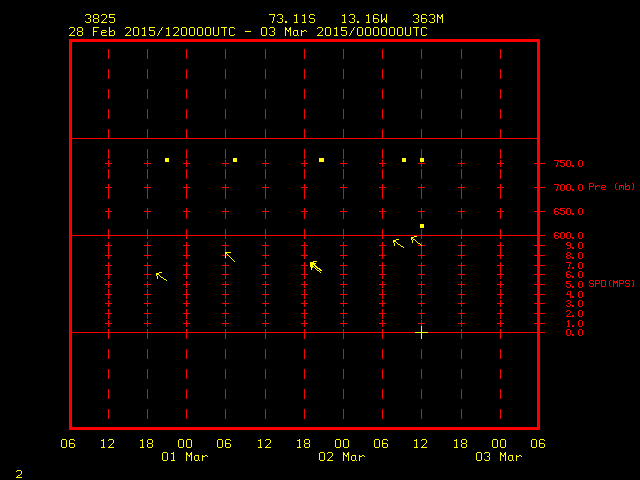Click the yellow pressure square just below 650.0
The height and width of the screenshot is (480, 640).
pos(422,226)
